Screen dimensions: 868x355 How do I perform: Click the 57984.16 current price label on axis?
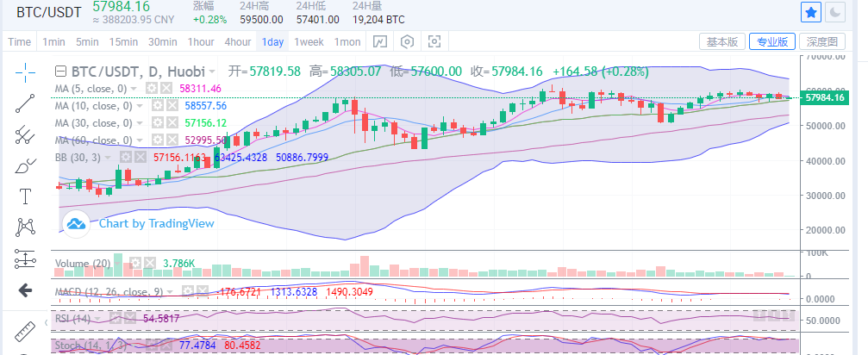coord(824,98)
